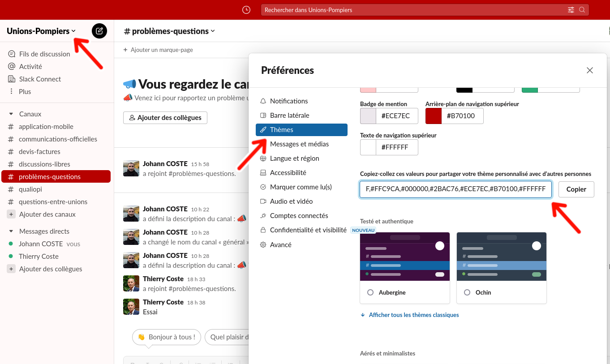Click the theme values text field
Viewport: 610px width, 364px height.
point(456,189)
